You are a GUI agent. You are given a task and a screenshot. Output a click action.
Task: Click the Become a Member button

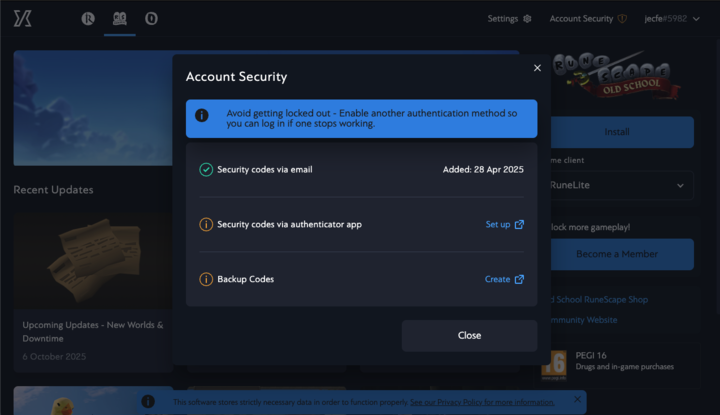tap(617, 254)
